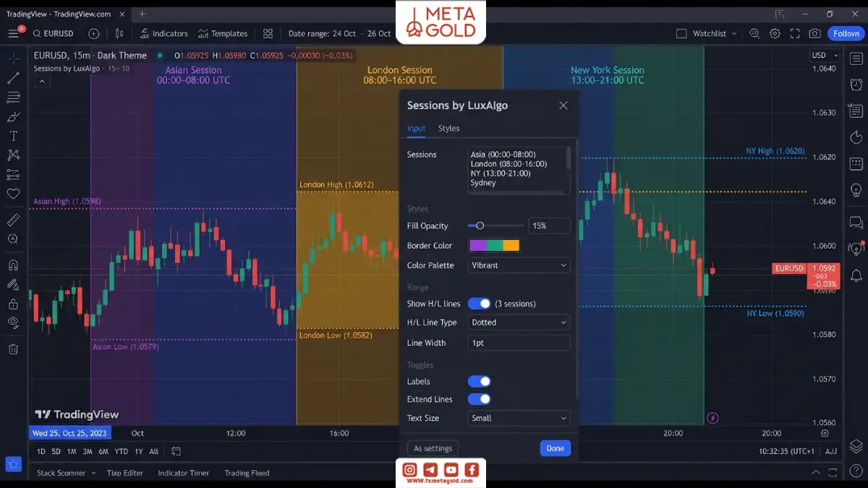Click the Line Width input field
Screen dimensions: 868x488
519,343
